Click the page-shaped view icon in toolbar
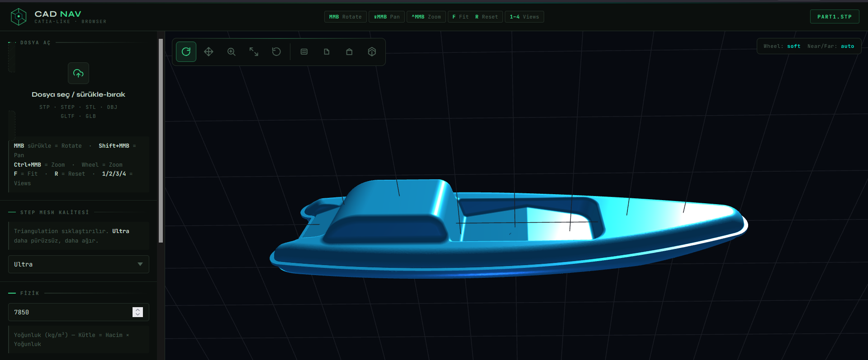Viewport: 868px width, 360px height. click(327, 52)
